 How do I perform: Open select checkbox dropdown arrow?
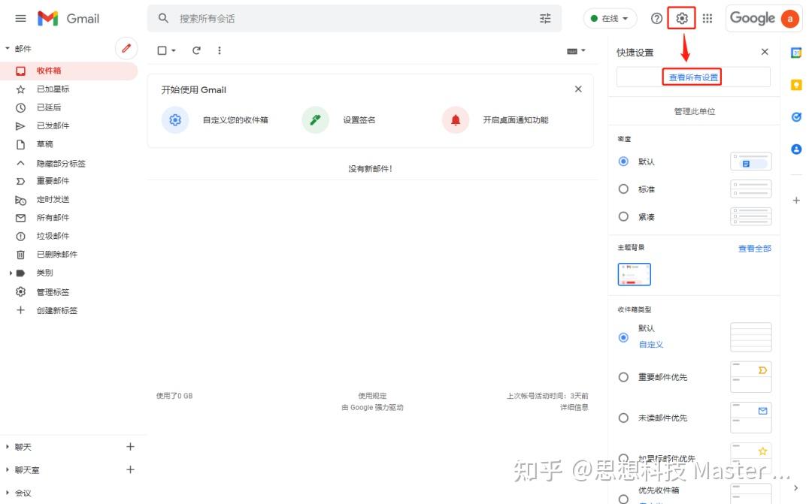pyautogui.click(x=174, y=50)
